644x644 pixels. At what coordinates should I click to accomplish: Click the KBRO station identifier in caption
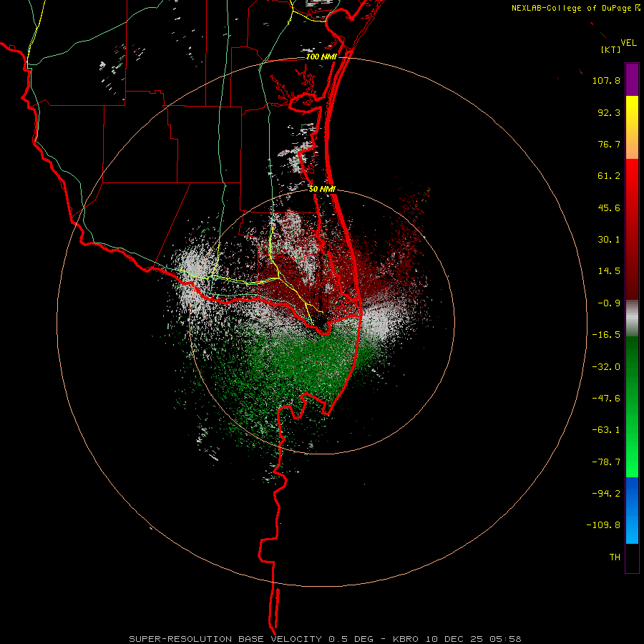click(x=406, y=639)
